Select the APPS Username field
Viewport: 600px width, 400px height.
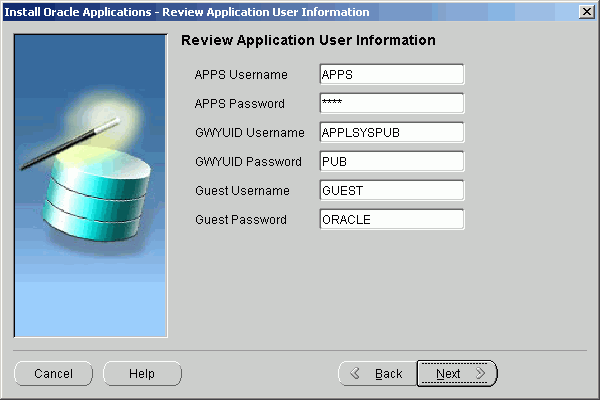pos(392,74)
